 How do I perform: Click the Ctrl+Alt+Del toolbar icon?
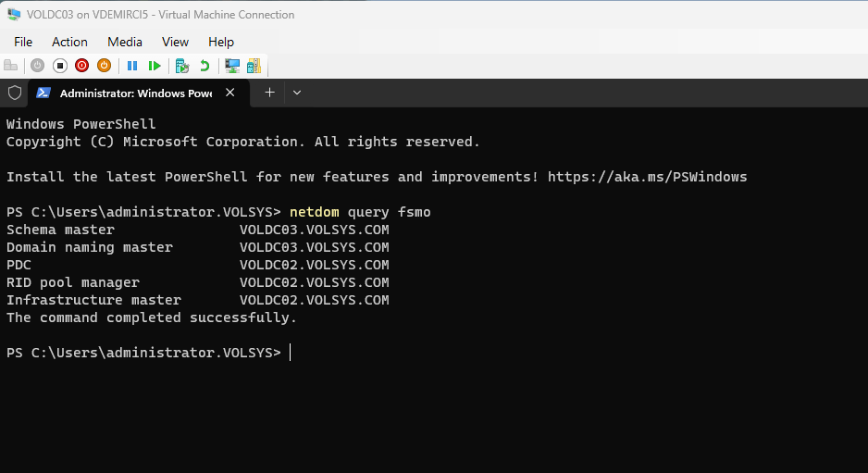[x=11, y=66]
